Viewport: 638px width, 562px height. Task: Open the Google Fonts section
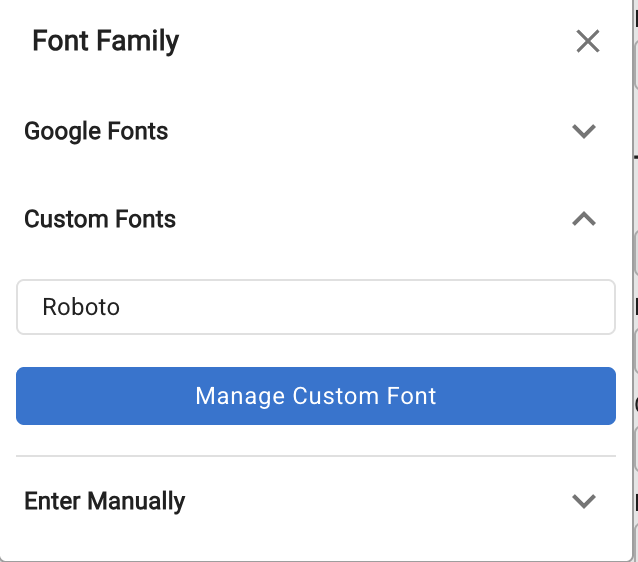pyautogui.click(x=97, y=131)
